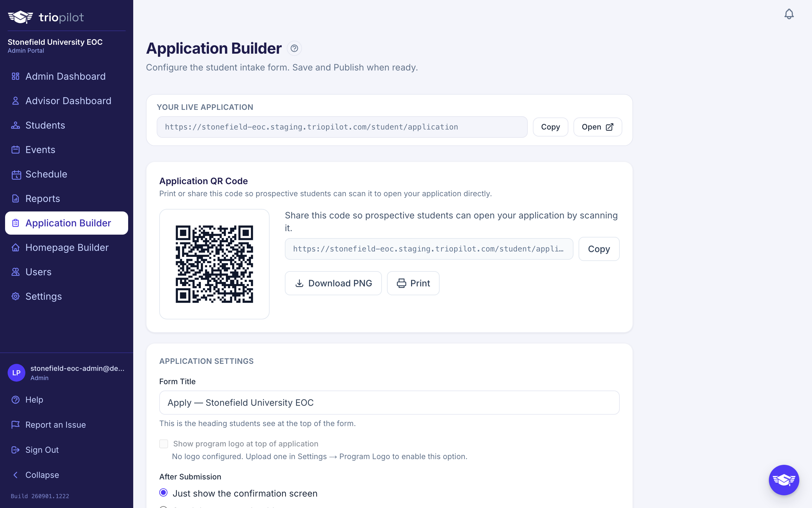Click the triopilot logo icon

(21, 17)
